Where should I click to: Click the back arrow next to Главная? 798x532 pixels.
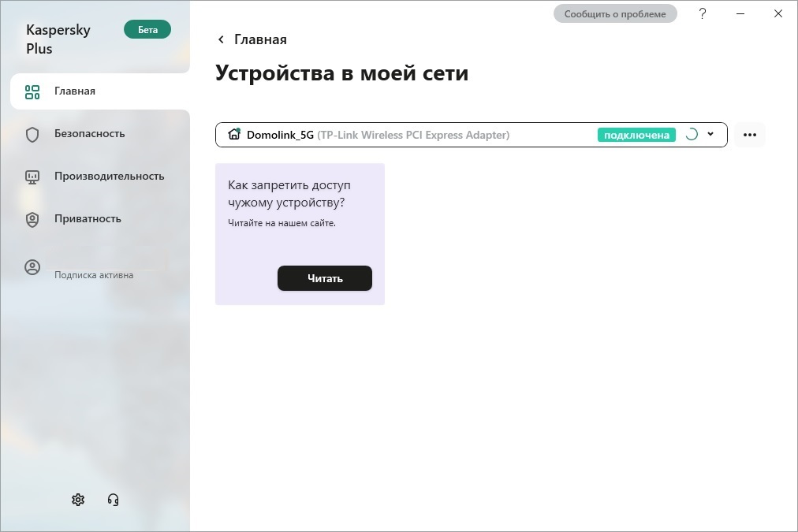(221, 39)
